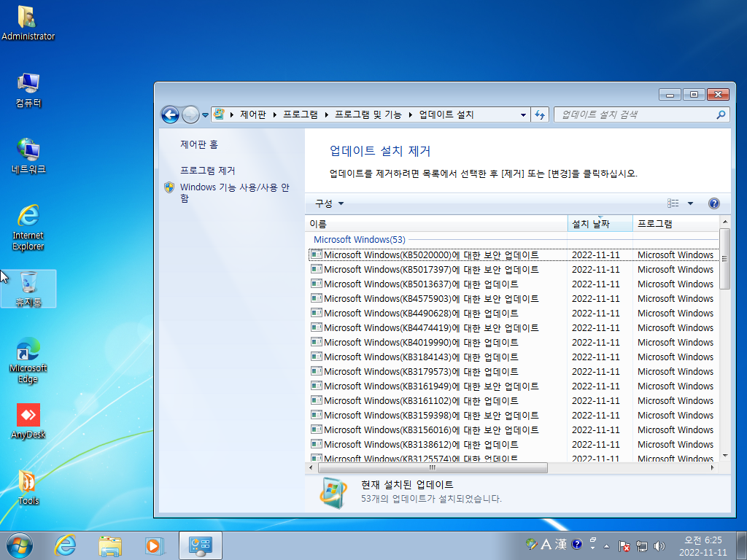This screenshot has height=560, width=747.
Task: Open the help question mark button
Action: pos(713,203)
